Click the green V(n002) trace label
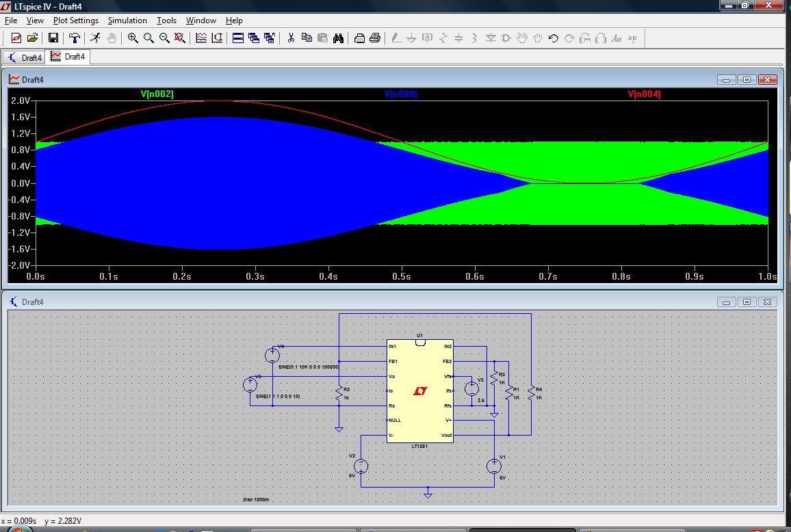The width and height of the screenshot is (791, 532). (157, 94)
